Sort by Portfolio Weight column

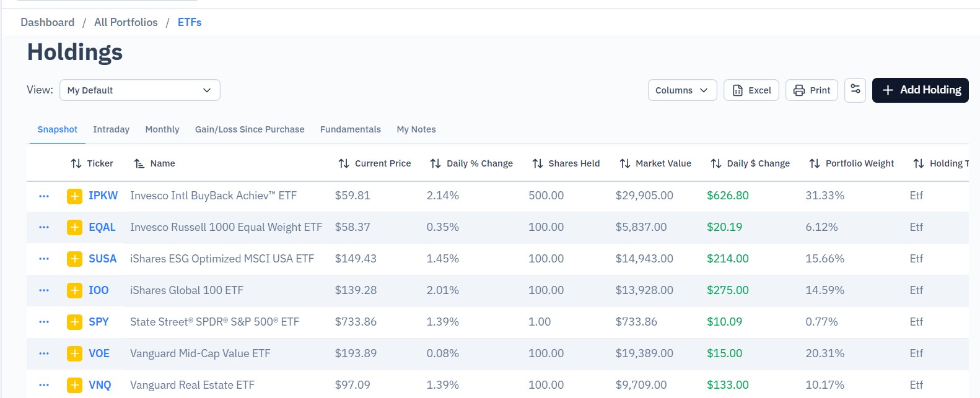[852, 163]
